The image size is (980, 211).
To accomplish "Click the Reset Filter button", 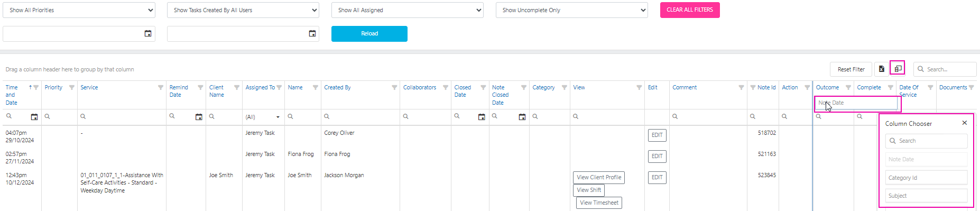I will pyautogui.click(x=851, y=69).
